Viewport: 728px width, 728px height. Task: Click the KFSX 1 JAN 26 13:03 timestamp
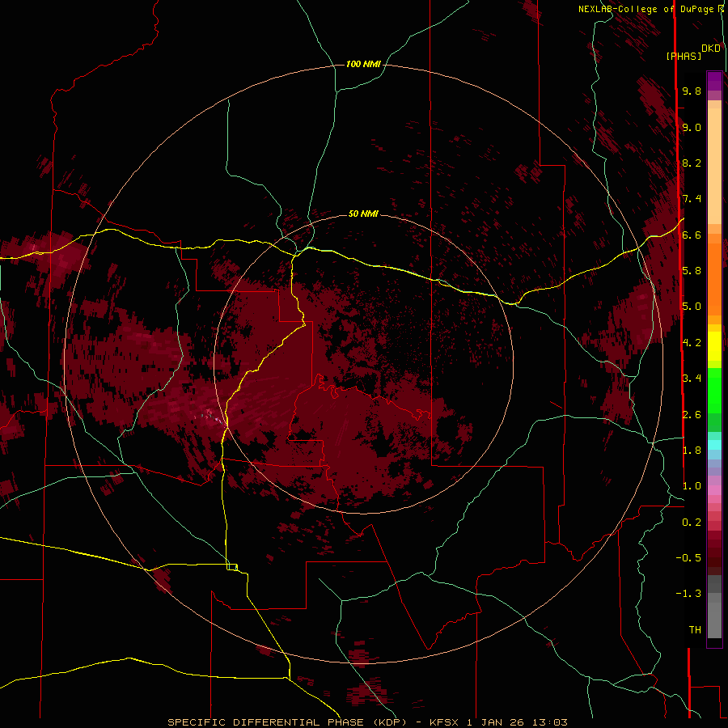498,722
